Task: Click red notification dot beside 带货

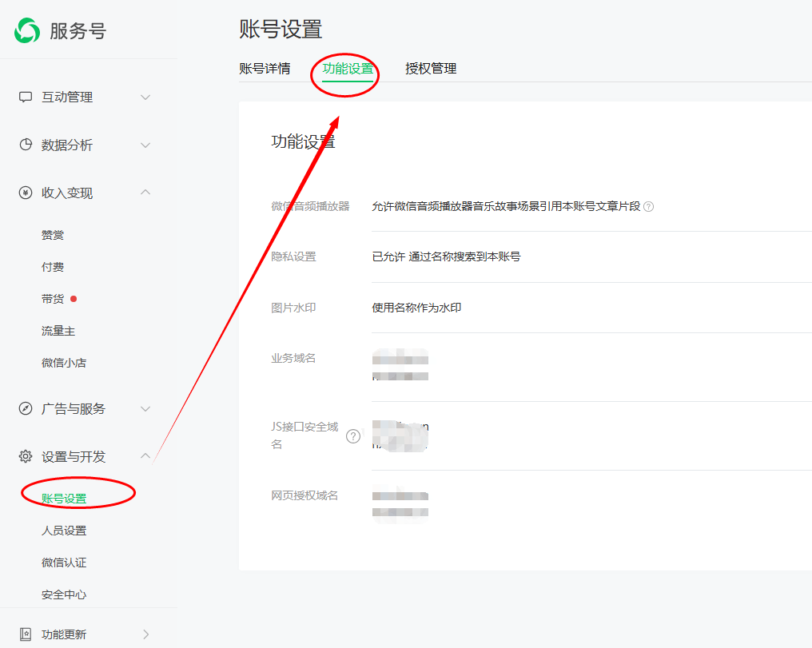Action: tap(74, 299)
